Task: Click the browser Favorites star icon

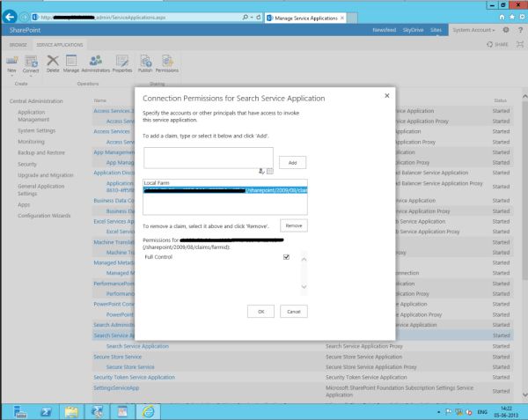Action: point(512,17)
